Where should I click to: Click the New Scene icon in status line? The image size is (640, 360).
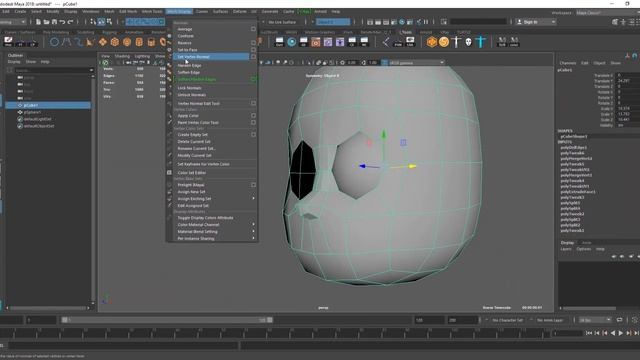[38, 22]
